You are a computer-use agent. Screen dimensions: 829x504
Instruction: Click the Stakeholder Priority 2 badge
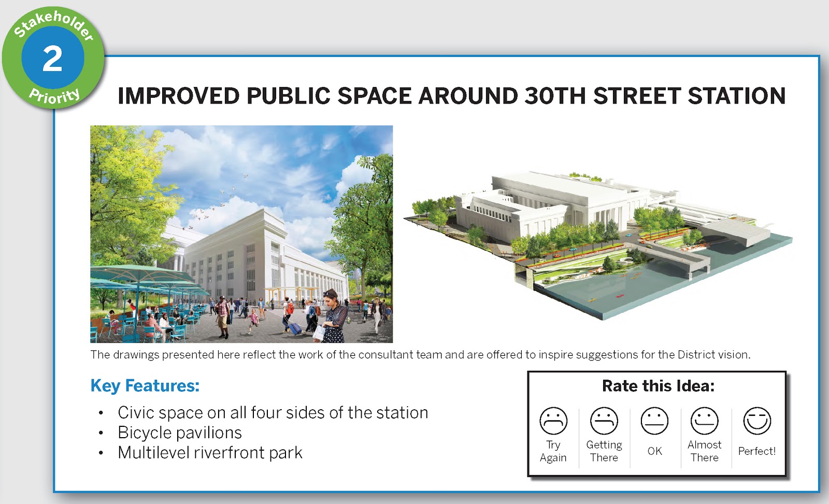(53, 58)
